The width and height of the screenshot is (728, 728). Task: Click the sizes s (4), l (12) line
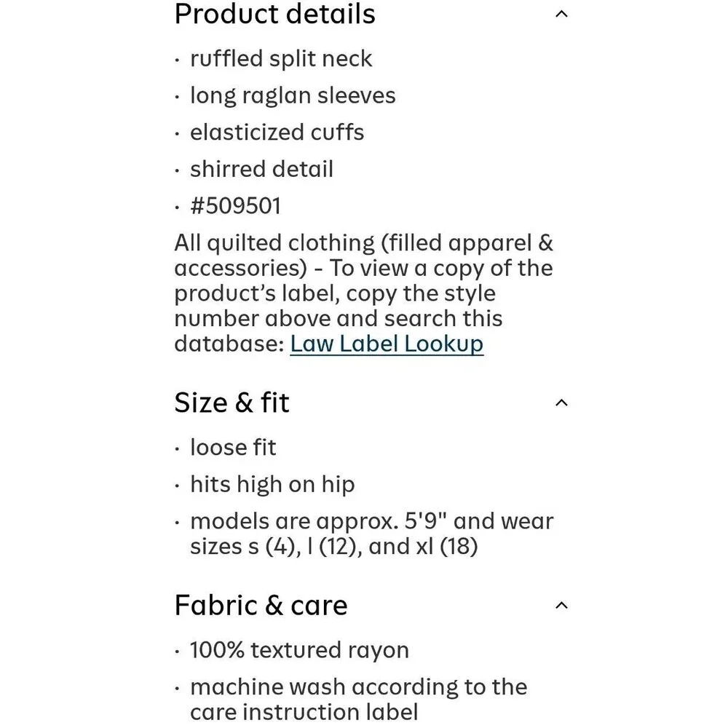(333, 546)
